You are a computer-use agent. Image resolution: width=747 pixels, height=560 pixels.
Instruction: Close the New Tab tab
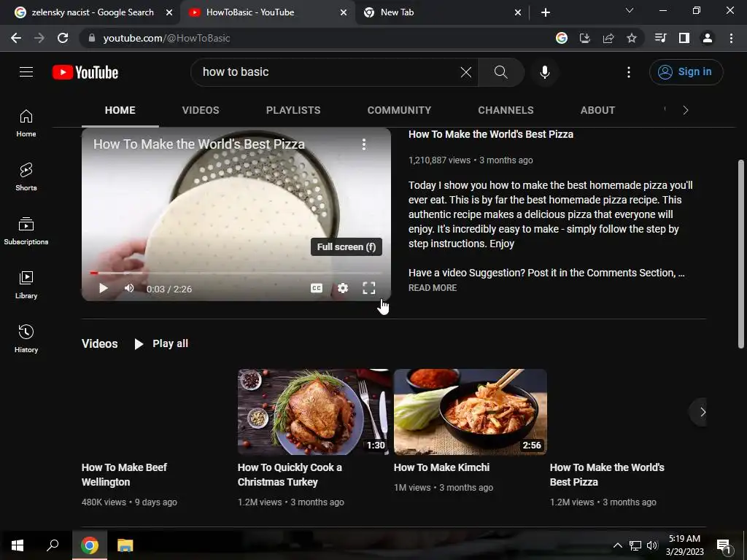point(518,12)
